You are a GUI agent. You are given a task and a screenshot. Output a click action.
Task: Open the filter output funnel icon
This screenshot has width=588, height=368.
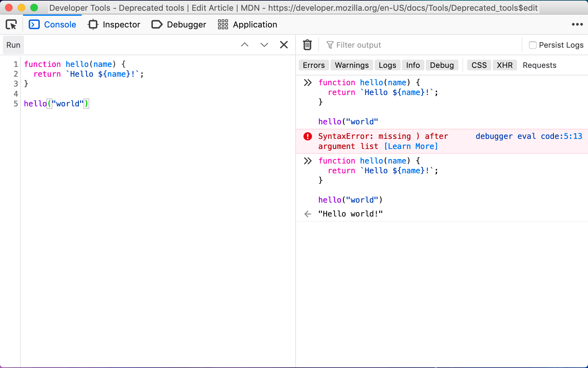330,45
